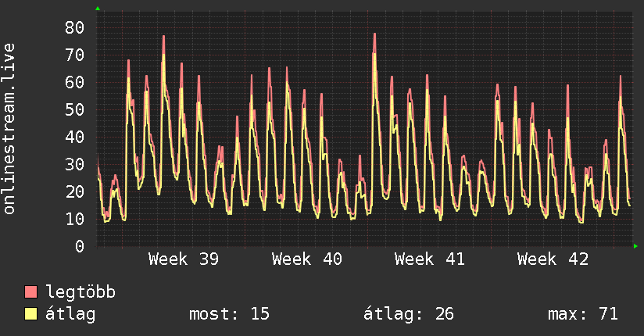Click the 50 value on the y-axis

[75, 109]
